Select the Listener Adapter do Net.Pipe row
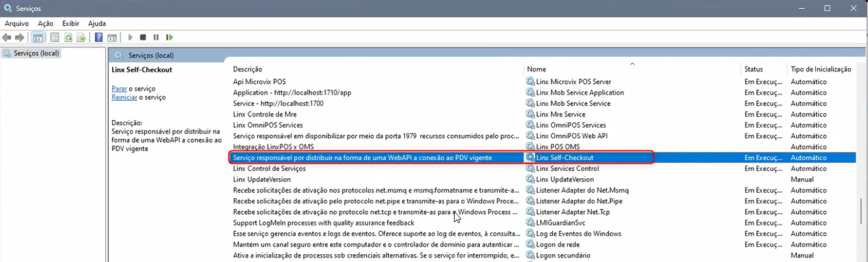The image size is (868, 262). (x=542, y=201)
